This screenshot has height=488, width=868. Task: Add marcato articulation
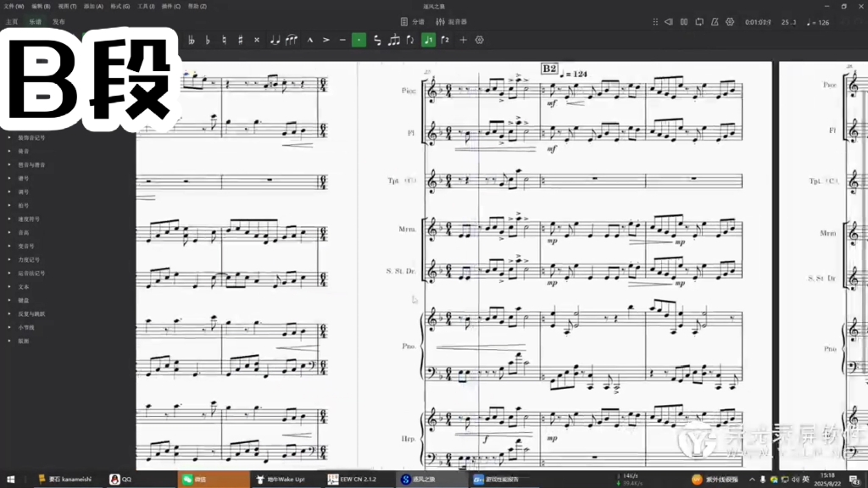point(310,40)
